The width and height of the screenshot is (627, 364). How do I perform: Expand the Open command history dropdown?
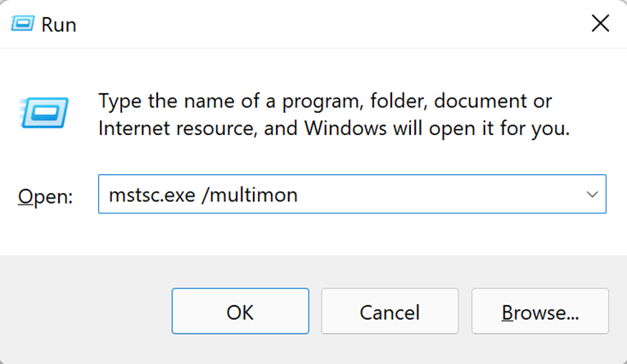point(592,195)
